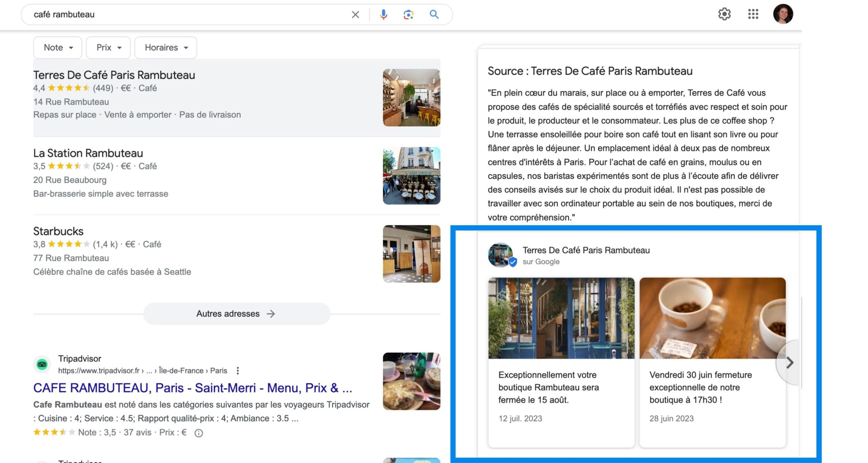Expand the Note filter dropdown
This screenshot has width=868, height=463.
point(58,47)
